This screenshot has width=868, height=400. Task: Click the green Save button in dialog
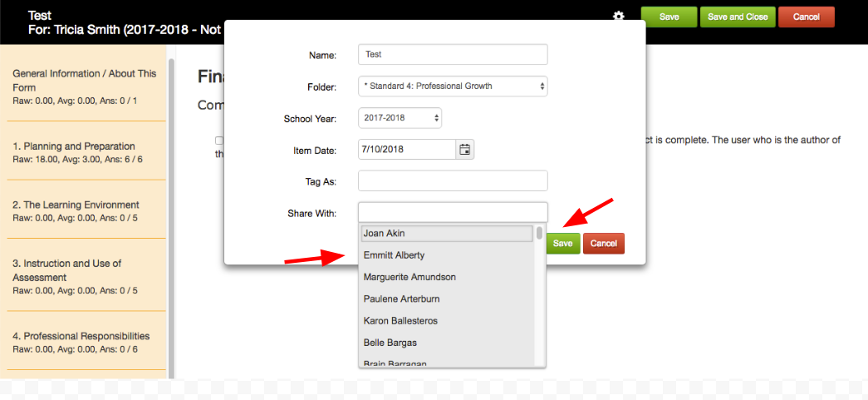pos(563,243)
